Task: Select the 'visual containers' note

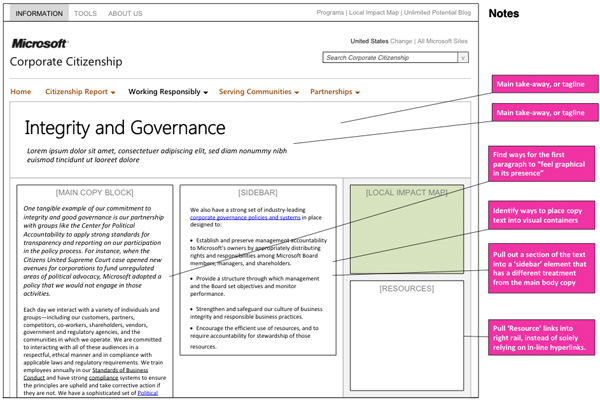Action: point(541,215)
